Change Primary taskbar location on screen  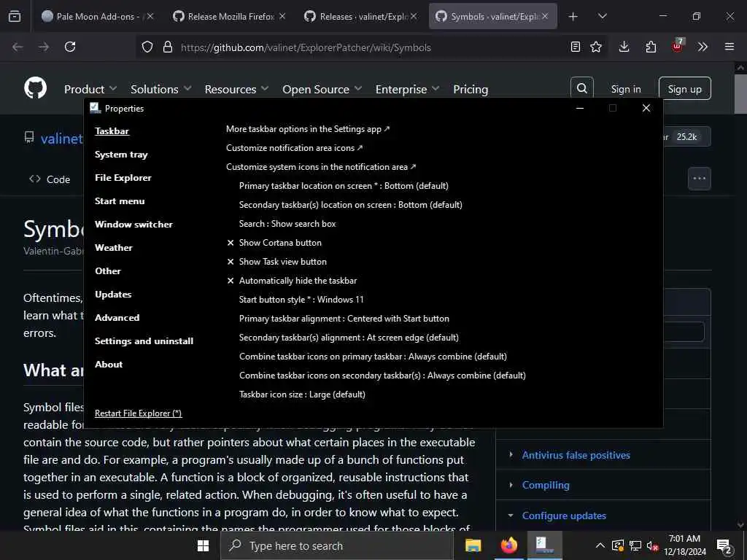(x=344, y=186)
